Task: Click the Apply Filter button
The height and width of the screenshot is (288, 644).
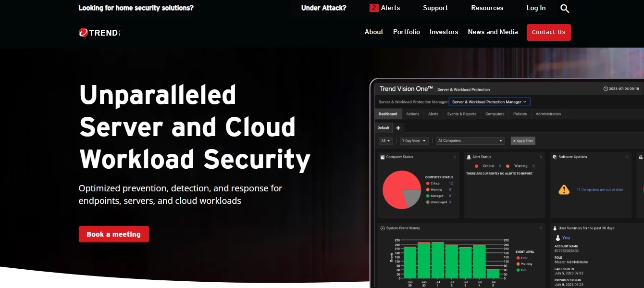Action: (x=523, y=141)
